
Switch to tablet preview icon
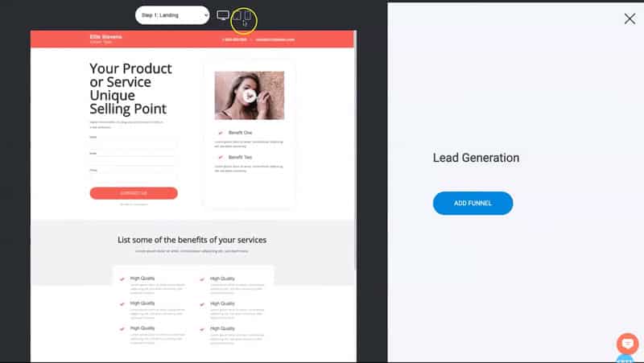pos(237,15)
